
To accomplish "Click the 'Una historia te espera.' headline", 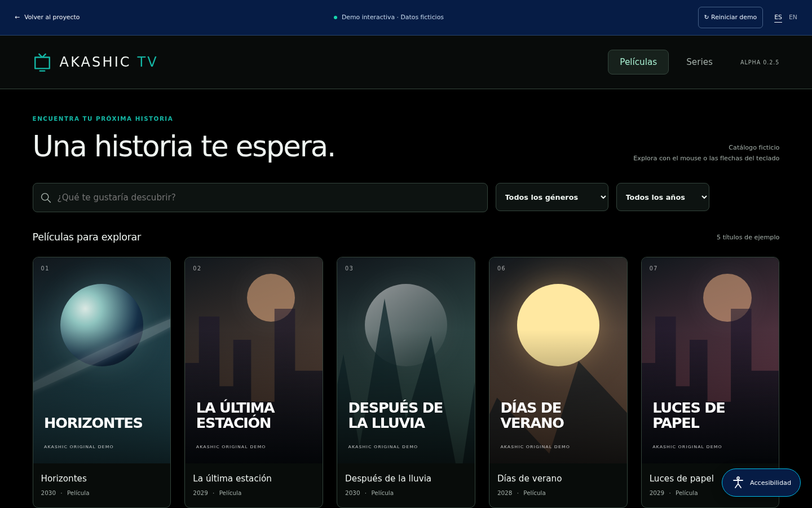I will point(184,147).
